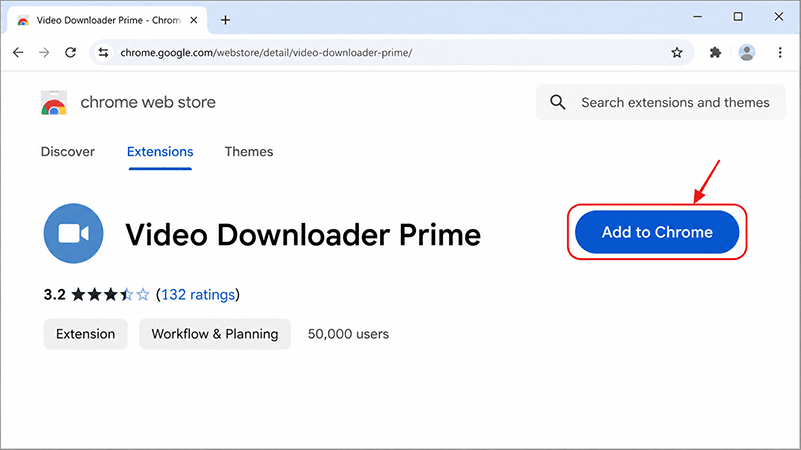Maximize the browser window

tap(738, 17)
